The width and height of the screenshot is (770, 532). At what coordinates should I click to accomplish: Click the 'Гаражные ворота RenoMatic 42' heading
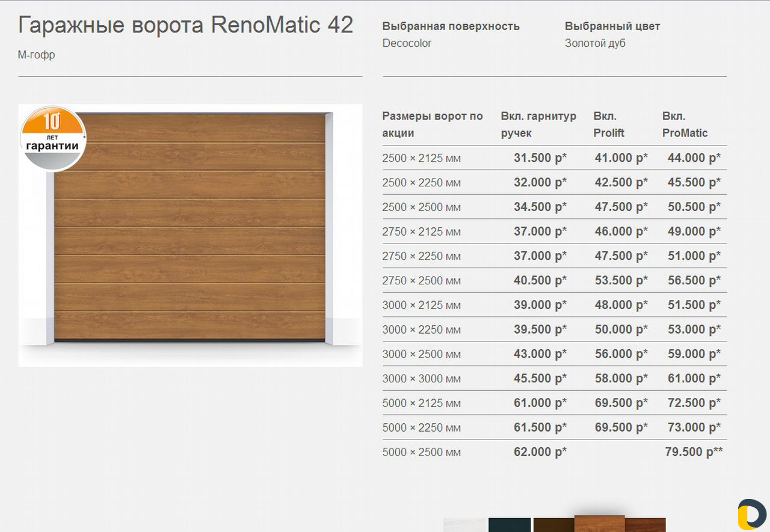(186, 25)
